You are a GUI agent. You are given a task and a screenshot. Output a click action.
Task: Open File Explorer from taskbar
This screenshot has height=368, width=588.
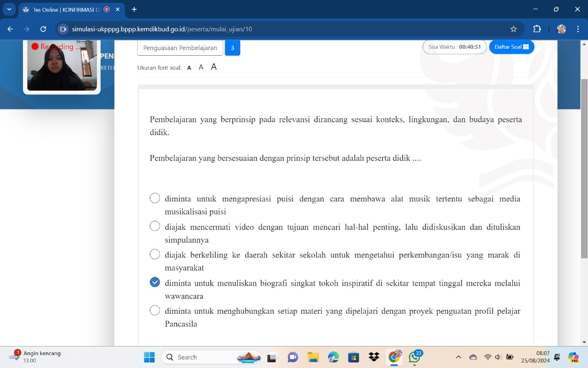313,357
